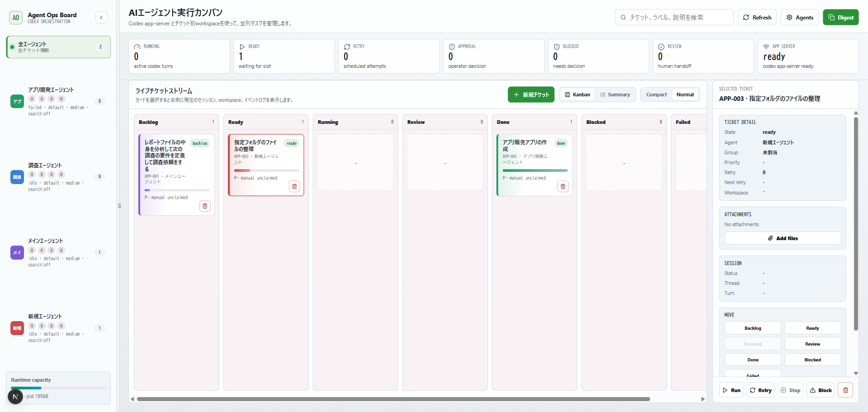868x412 pixels.
Task: Click the Run button
Action: [731, 390]
